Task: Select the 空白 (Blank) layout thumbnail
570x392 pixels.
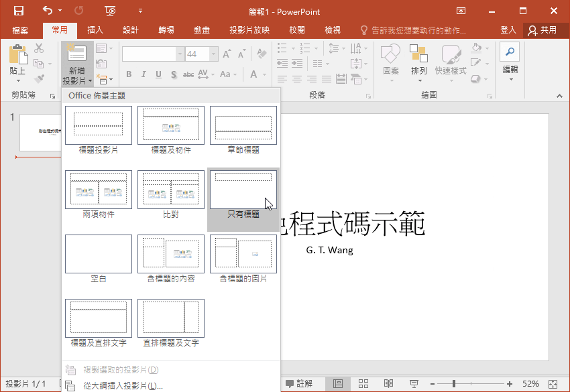Action: point(98,254)
